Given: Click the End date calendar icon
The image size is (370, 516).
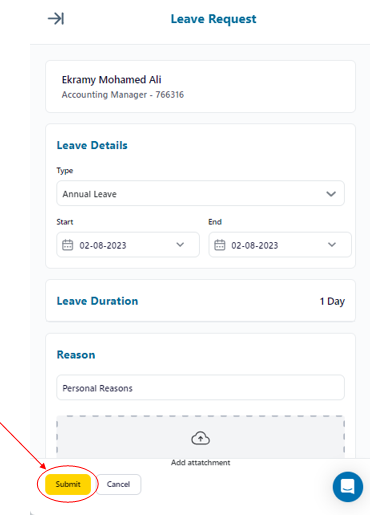Looking at the screenshot, I should pyautogui.click(x=220, y=245).
